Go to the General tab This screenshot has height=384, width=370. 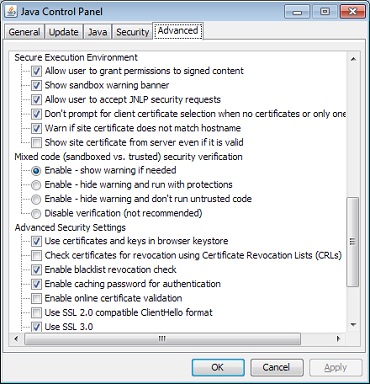[24, 32]
